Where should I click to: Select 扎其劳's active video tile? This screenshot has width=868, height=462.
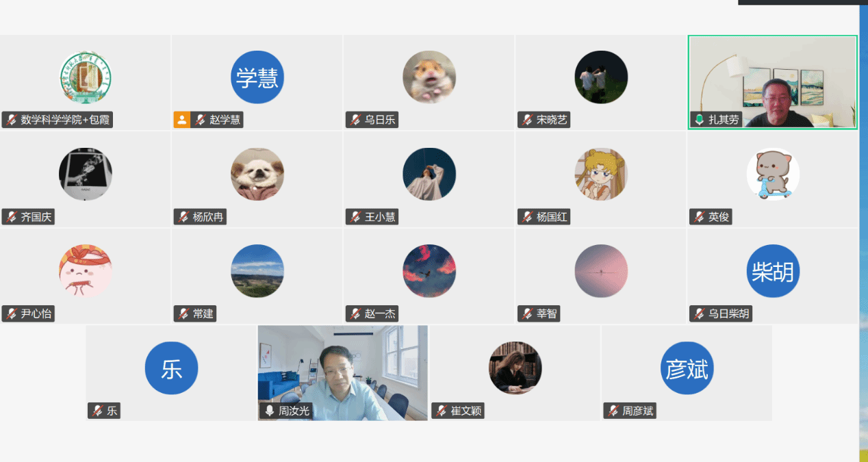pyautogui.click(x=773, y=82)
